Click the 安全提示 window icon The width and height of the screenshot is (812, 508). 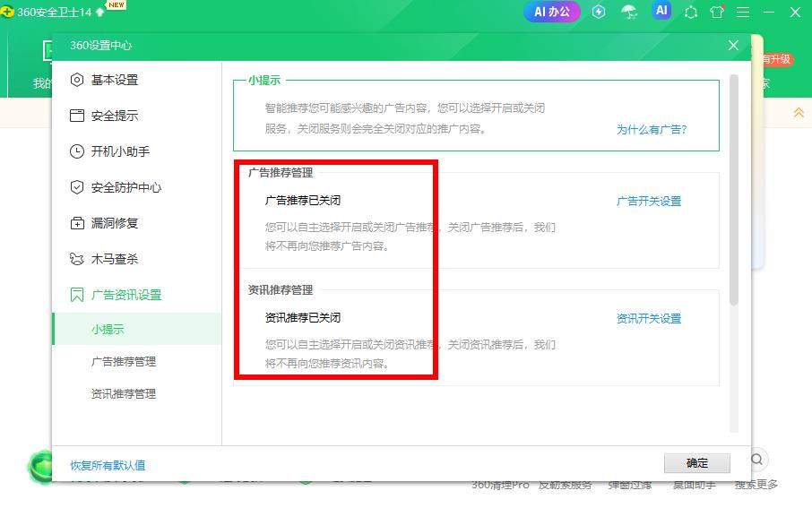pos(77,116)
